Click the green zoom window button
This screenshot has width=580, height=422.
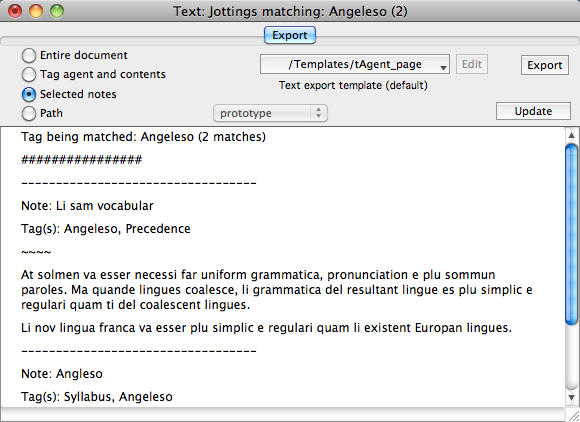pos(57,11)
